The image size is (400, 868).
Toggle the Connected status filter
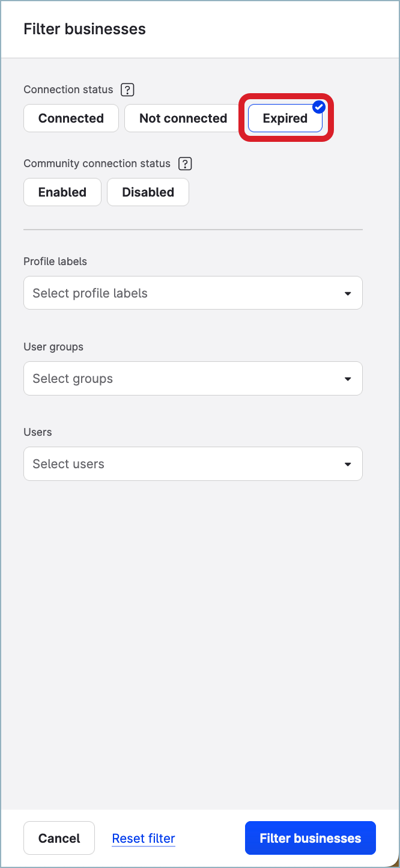click(71, 118)
